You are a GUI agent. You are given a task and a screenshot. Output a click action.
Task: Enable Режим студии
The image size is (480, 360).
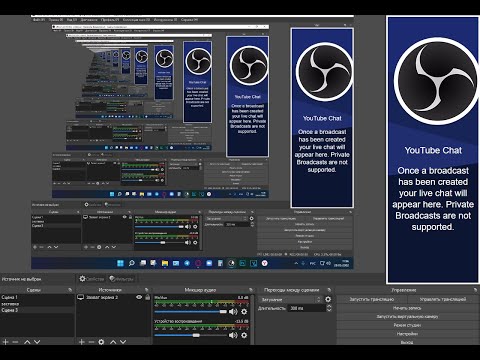tap(407, 325)
